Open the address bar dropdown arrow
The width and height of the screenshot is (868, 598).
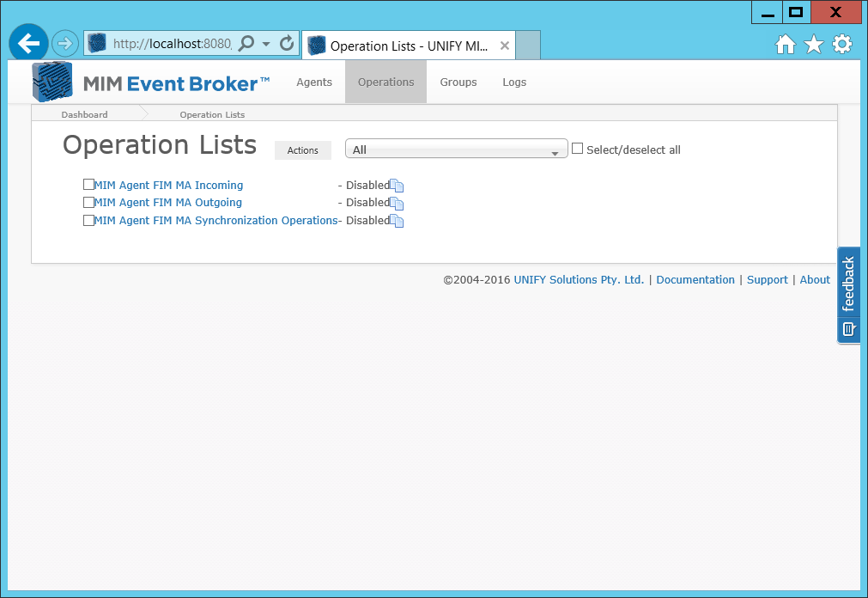[266, 44]
